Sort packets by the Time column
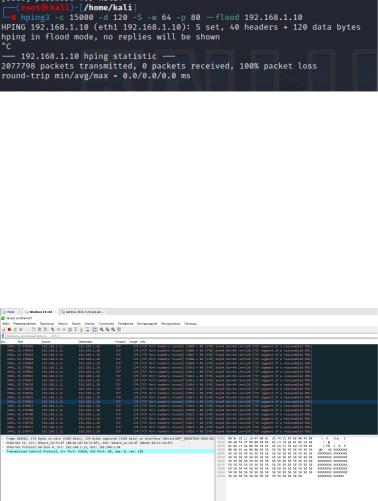 20,342
